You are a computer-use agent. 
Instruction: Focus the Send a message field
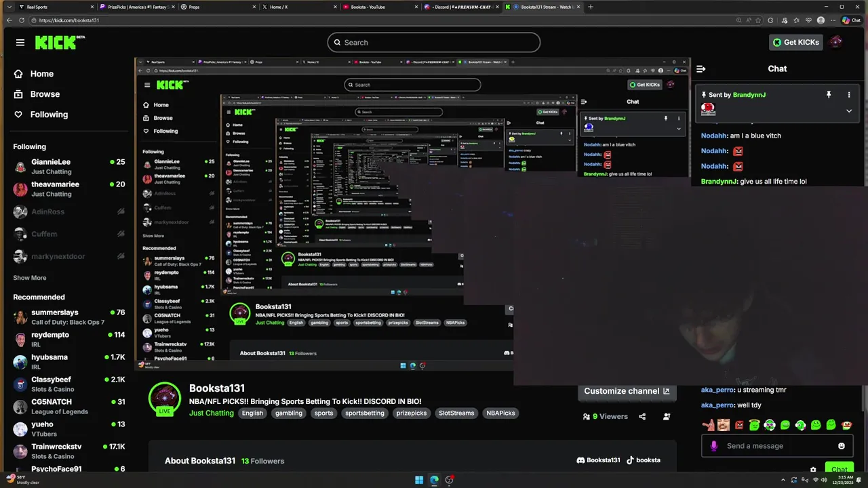pyautogui.click(x=777, y=446)
